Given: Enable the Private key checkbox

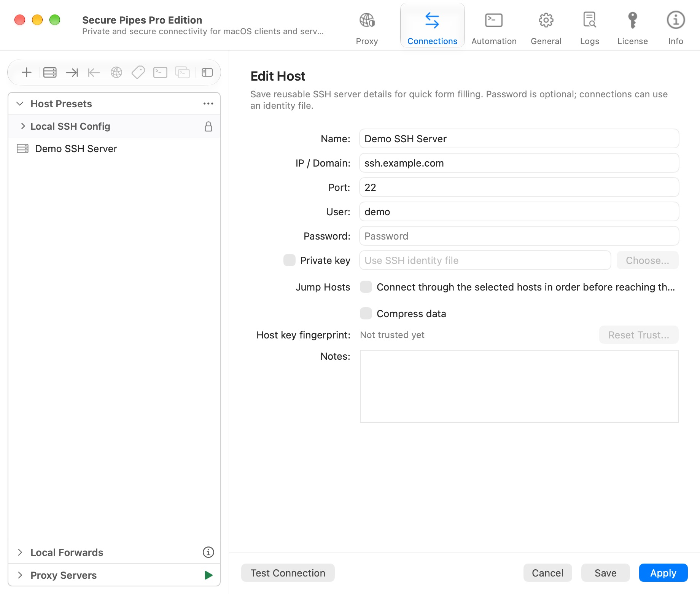Looking at the screenshot, I should (x=290, y=260).
